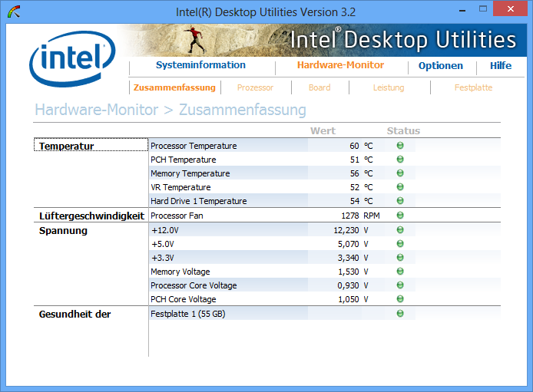Click the +12.0V row label

165,230
